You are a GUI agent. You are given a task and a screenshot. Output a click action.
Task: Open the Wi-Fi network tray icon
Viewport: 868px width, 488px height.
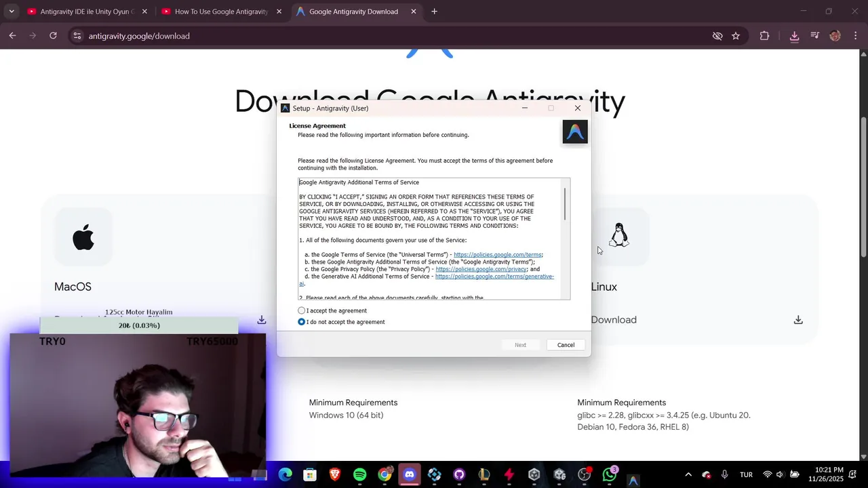click(x=768, y=474)
